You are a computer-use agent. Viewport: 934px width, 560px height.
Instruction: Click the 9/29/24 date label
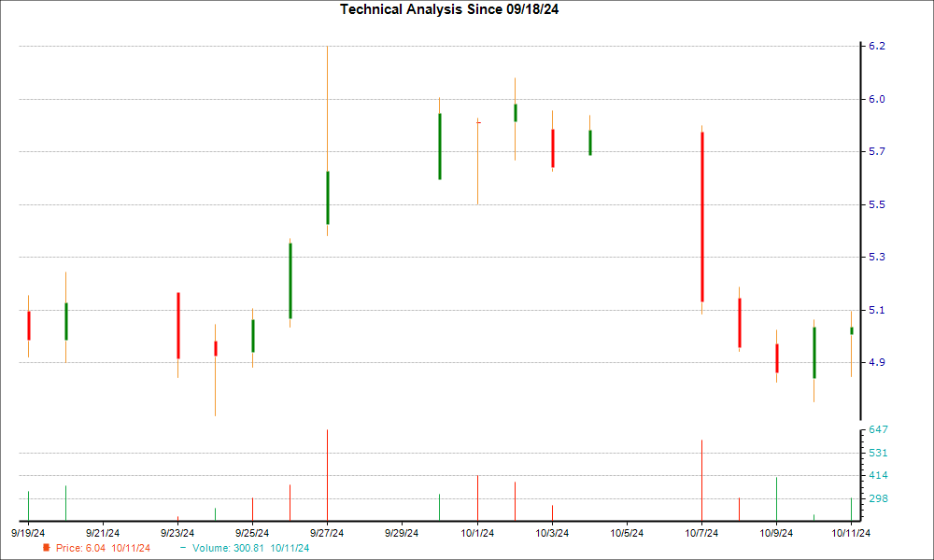(402, 533)
